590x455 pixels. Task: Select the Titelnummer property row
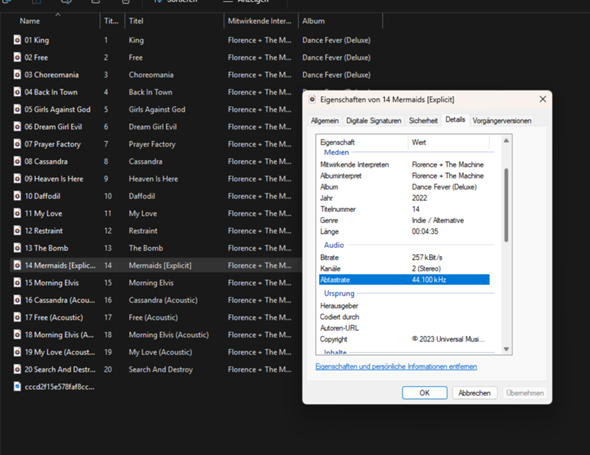point(404,209)
